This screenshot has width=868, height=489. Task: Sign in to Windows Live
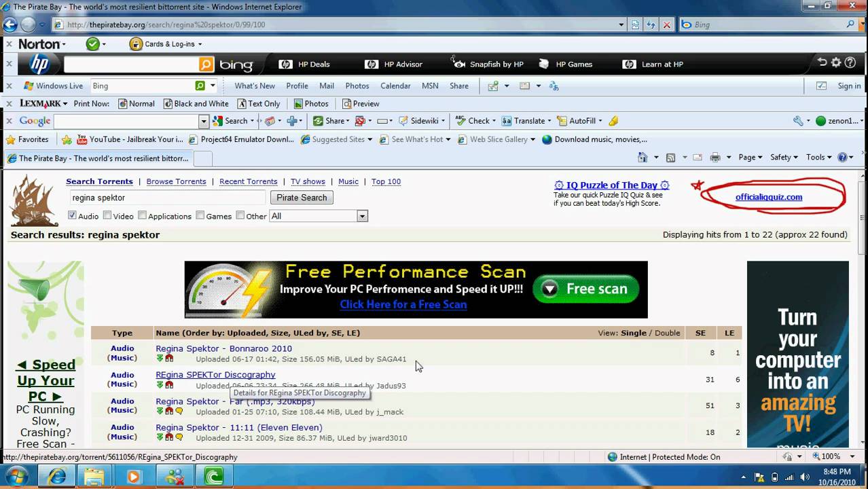pos(849,86)
